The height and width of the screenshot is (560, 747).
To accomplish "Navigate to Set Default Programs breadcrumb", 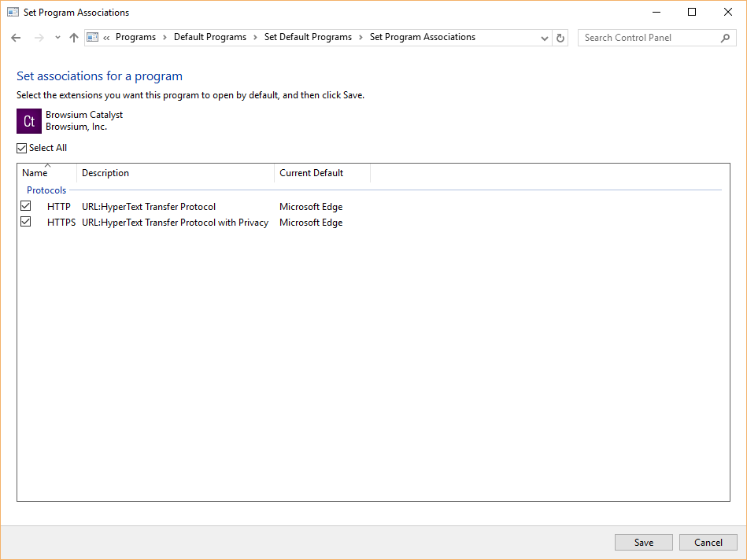I will coord(308,37).
